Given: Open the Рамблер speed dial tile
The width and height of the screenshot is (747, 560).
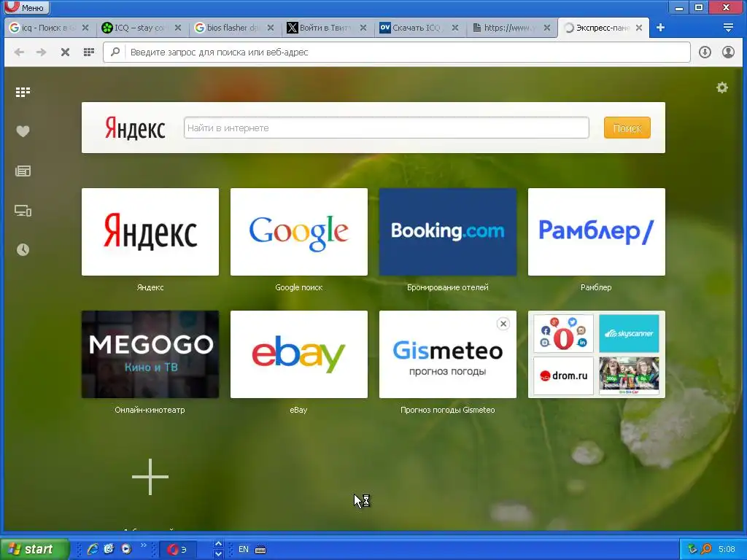Looking at the screenshot, I should pos(597,231).
